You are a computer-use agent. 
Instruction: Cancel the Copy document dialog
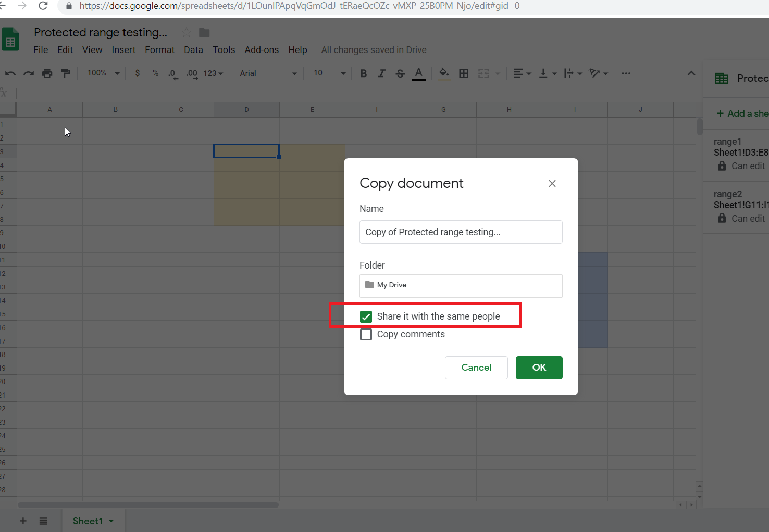point(476,368)
